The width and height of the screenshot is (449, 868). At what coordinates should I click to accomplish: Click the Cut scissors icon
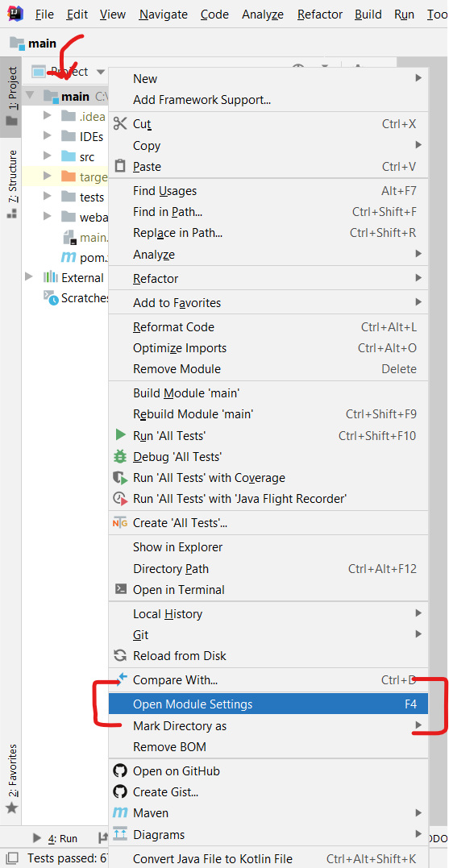pyautogui.click(x=120, y=123)
